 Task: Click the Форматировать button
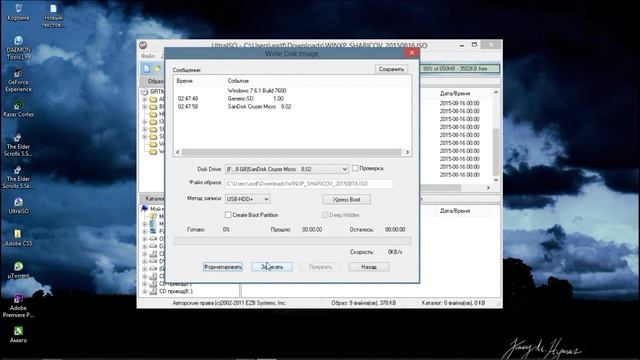223,267
